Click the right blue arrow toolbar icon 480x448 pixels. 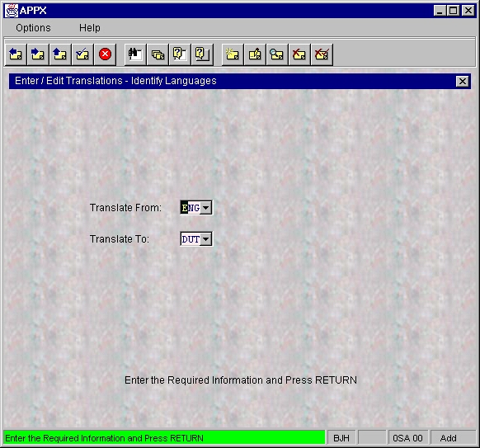(x=38, y=54)
